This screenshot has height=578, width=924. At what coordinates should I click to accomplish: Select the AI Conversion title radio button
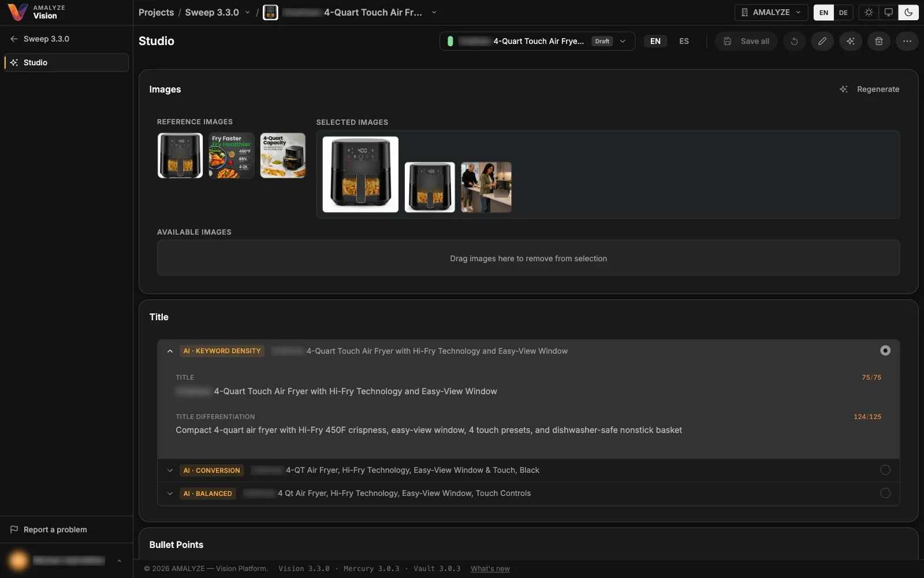point(885,470)
